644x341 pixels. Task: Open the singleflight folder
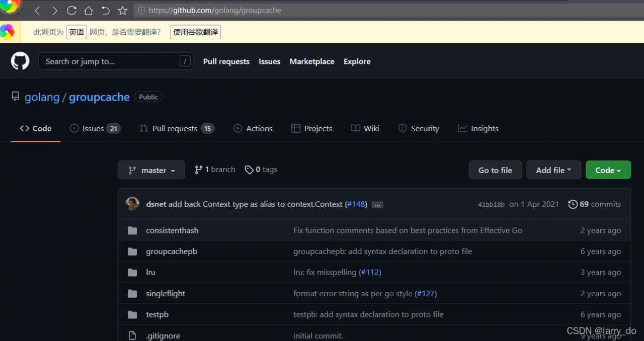[x=166, y=293]
